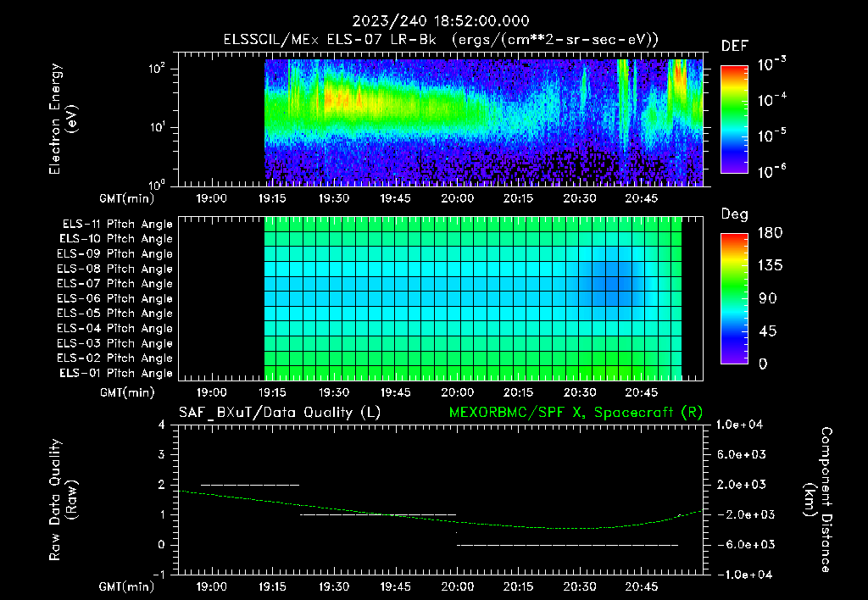Image resolution: width=868 pixels, height=600 pixels.
Task: Click the 10^-4 DEF scale value
Action: (x=771, y=100)
